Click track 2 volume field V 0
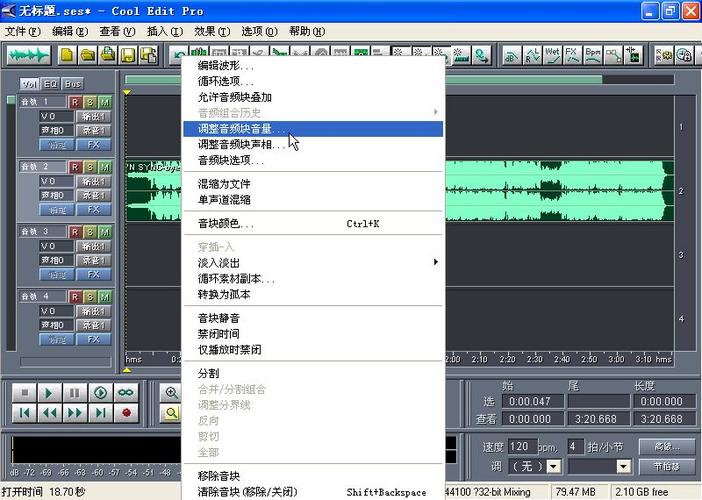Viewport: 702px width, 500px height. point(56,181)
